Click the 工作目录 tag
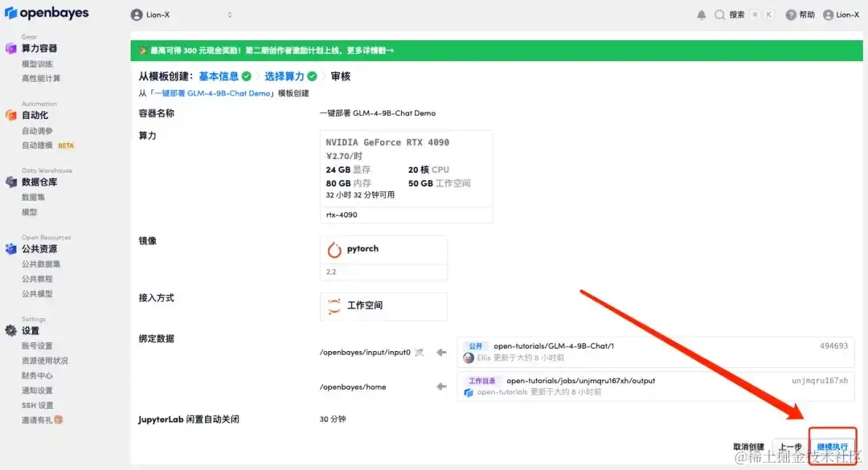 click(x=481, y=381)
